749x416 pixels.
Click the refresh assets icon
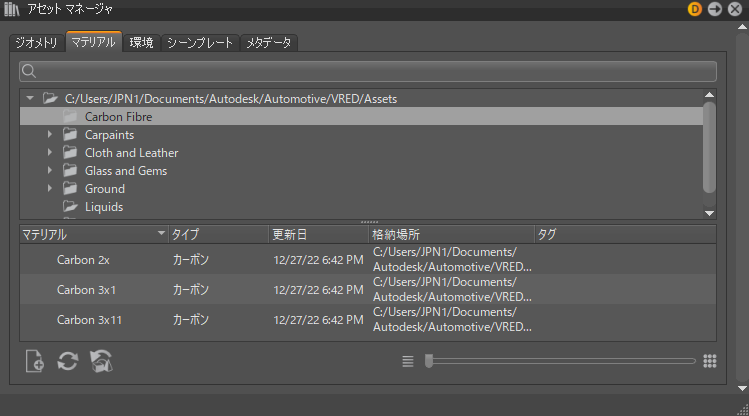pos(67,361)
